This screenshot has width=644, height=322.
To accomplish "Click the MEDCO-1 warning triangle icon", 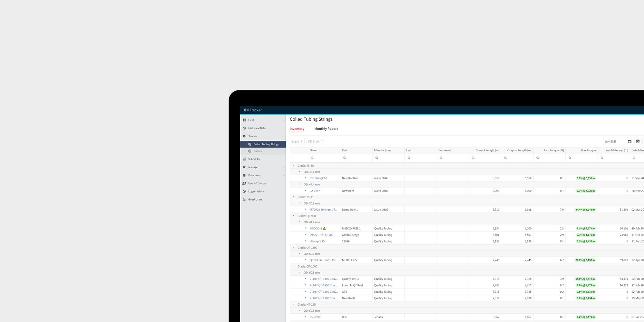I will 324,228.
